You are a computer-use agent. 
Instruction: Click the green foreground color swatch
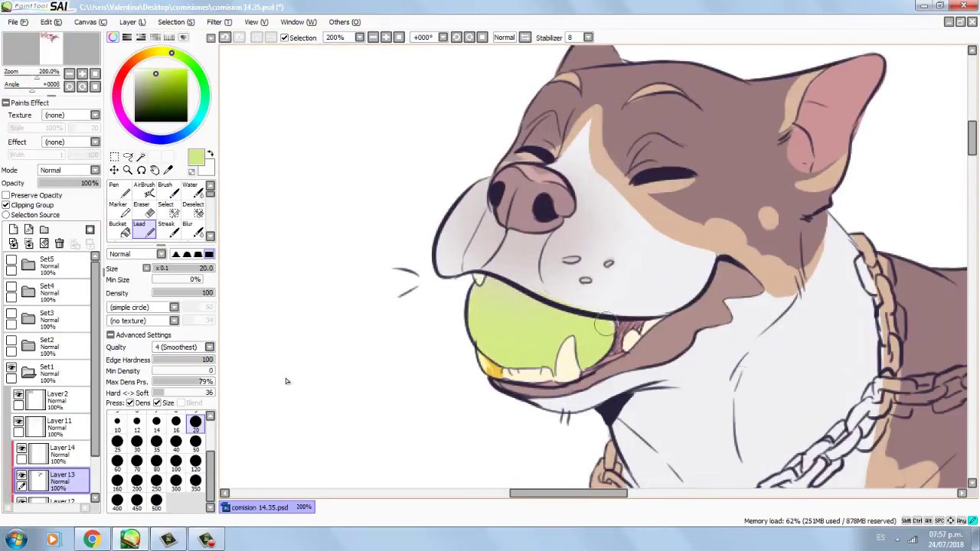195,158
